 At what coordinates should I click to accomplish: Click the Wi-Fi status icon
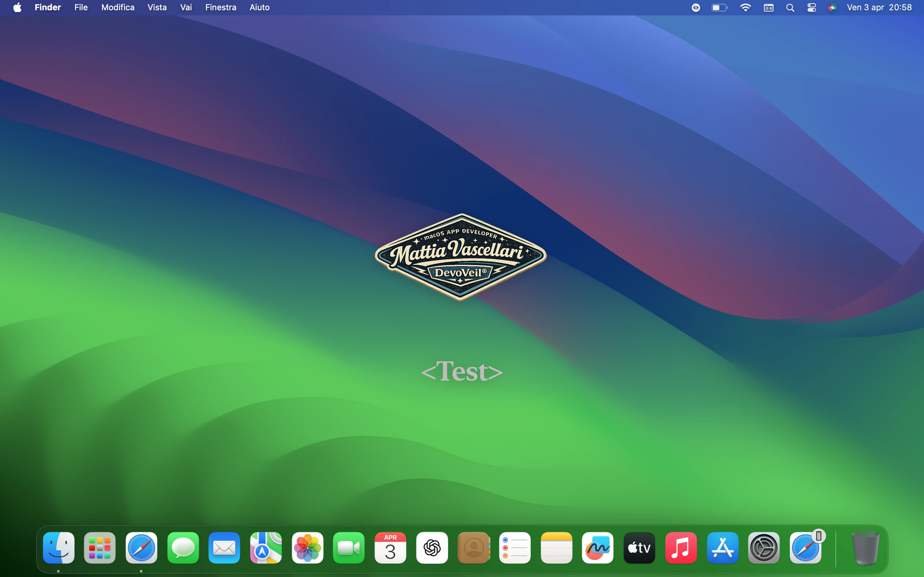point(745,8)
